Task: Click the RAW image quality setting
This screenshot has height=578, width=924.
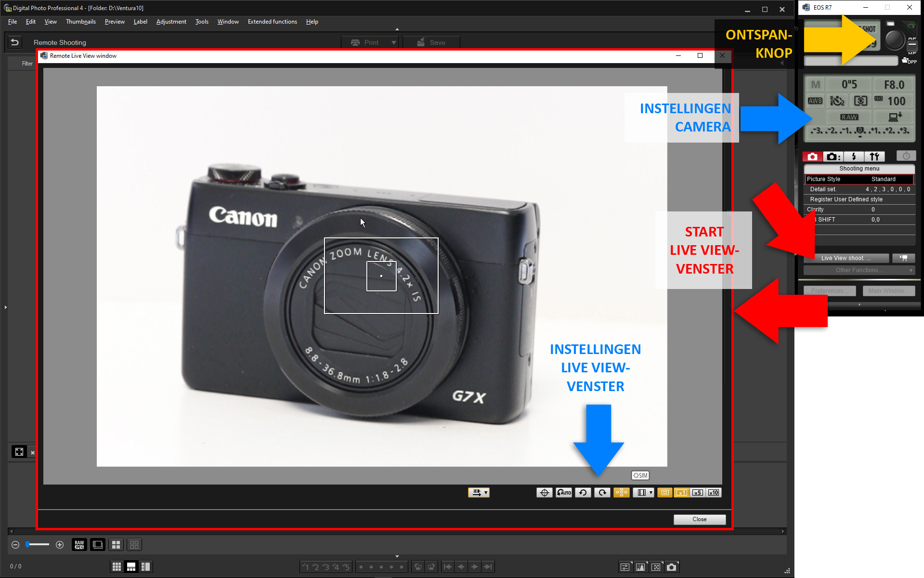Action: pyautogui.click(x=849, y=117)
